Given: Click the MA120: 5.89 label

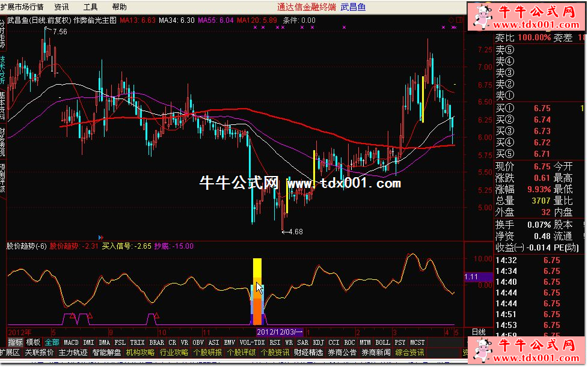Looking at the screenshot, I should tap(257, 20).
